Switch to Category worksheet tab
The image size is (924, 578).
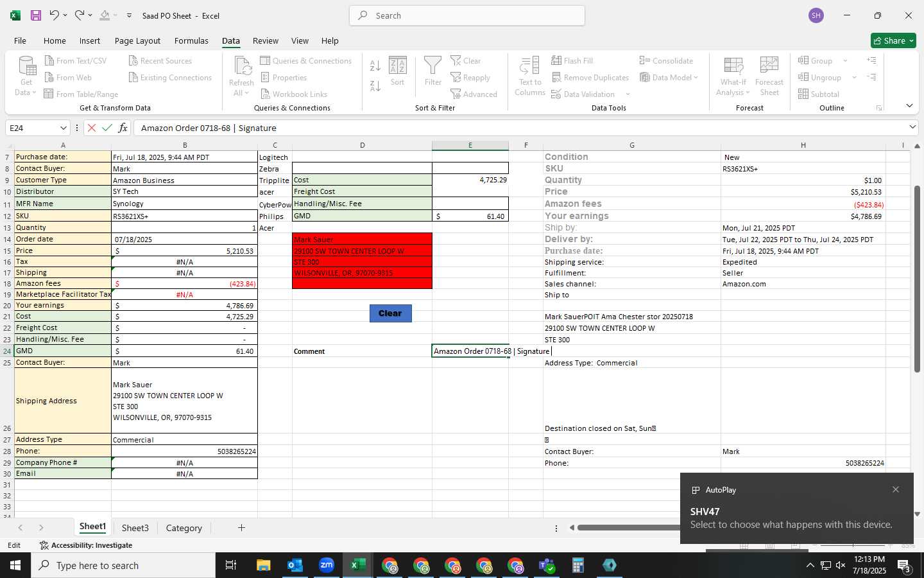184,528
